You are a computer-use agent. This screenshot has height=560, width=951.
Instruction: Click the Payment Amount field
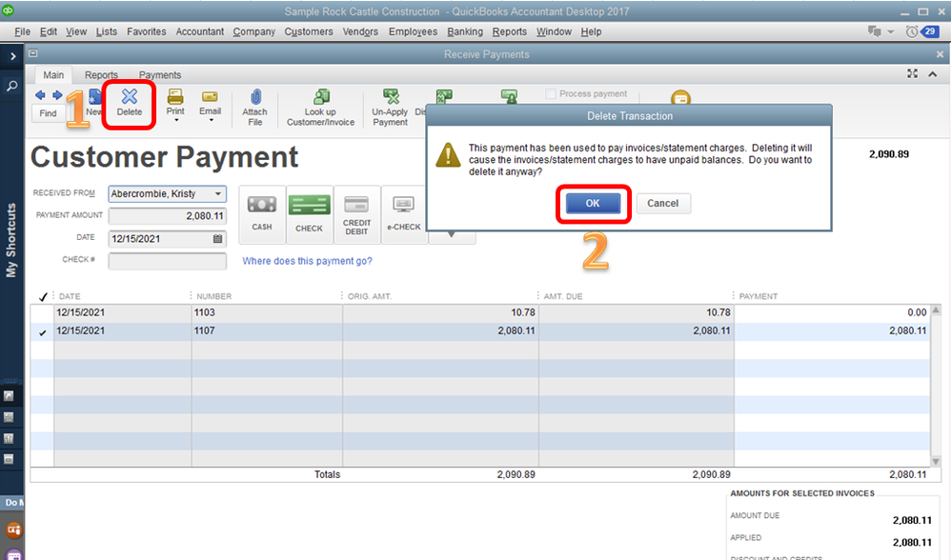(x=168, y=216)
